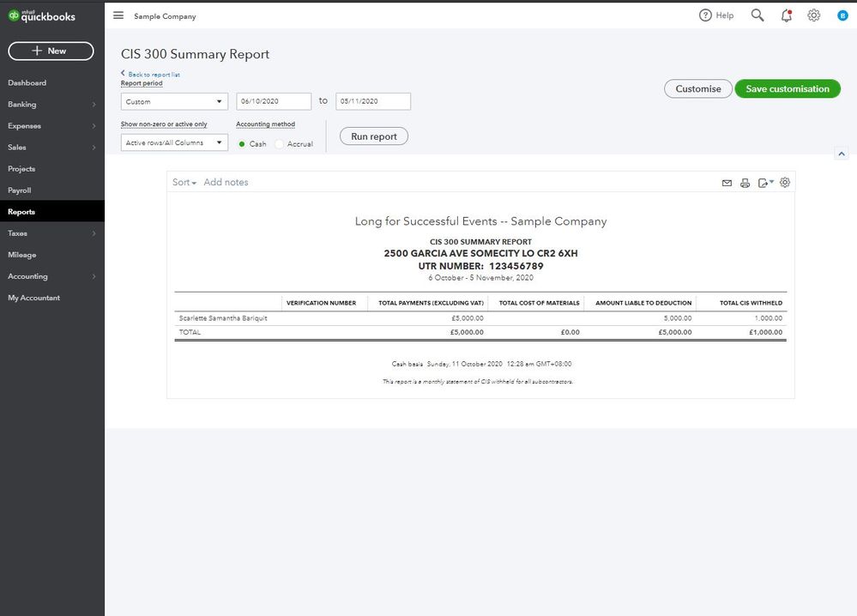Image resolution: width=857 pixels, height=616 pixels.
Task: Open My Accountant in sidebar
Action: [34, 298]
